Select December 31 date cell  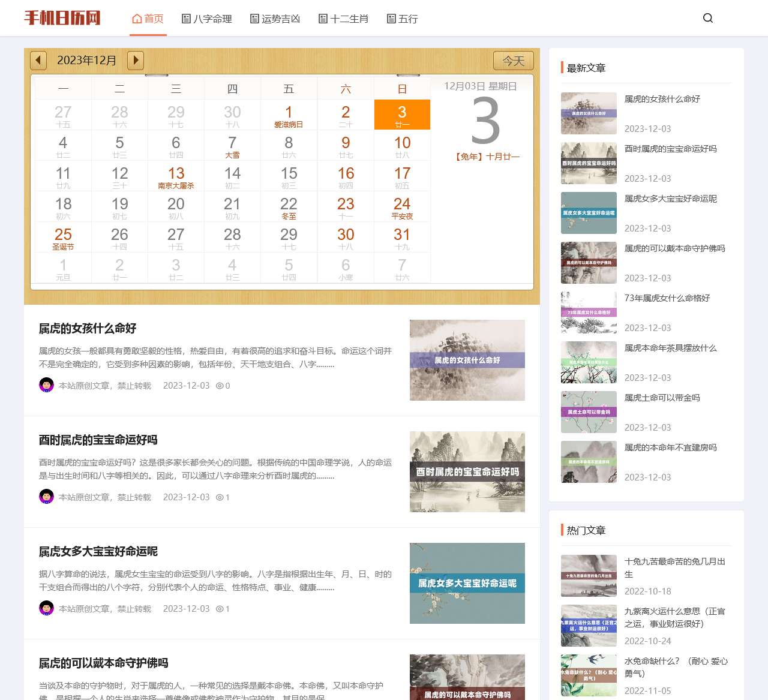coord(402,238)
